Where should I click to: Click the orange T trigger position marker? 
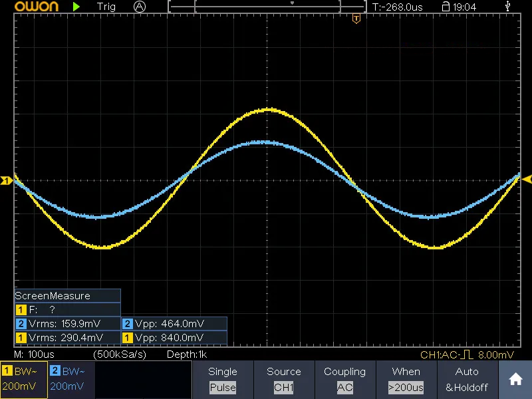[356, 19]
